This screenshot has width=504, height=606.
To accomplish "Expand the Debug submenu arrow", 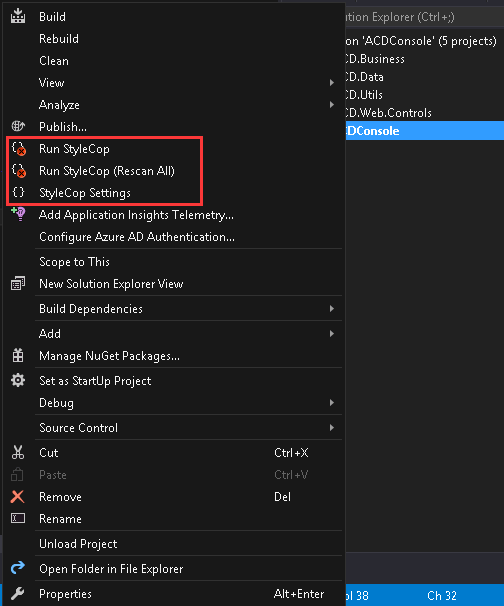I will click(332, 403).
